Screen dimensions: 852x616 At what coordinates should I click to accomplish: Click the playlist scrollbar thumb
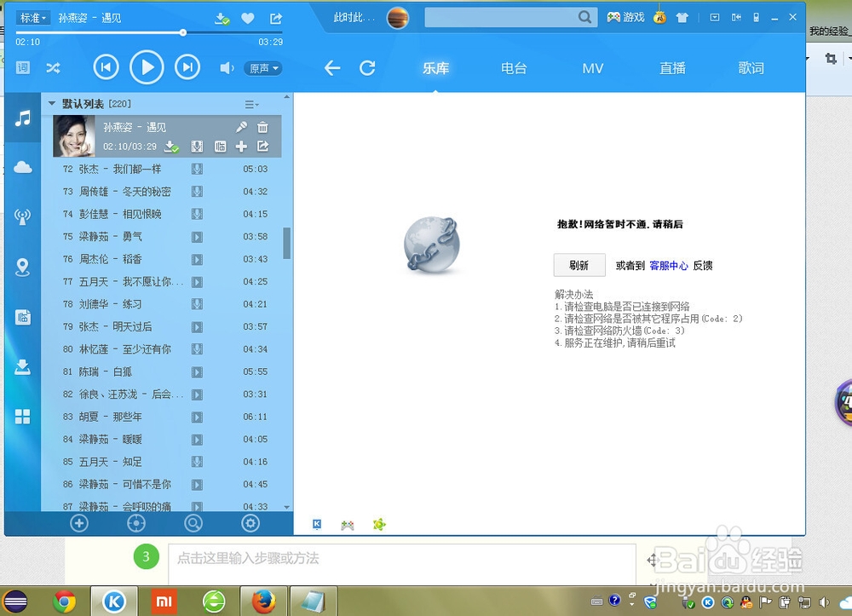pos(286,243)
